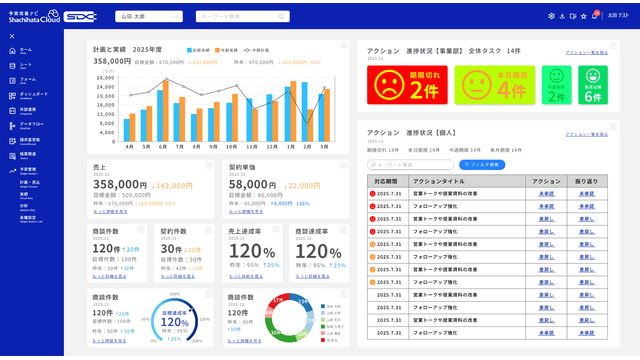Image resolution: width=640 pixels, height=360 pixels.
Task: Click the yellow 本日期限 4件 tile
Action: click(x=495, y=85)
